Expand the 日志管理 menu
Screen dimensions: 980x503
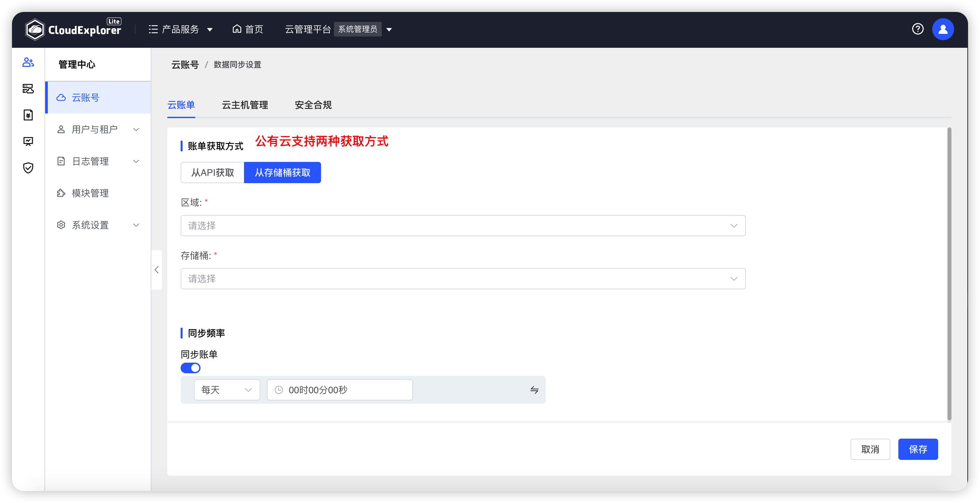pyautogui.click(x=98, y=161)
